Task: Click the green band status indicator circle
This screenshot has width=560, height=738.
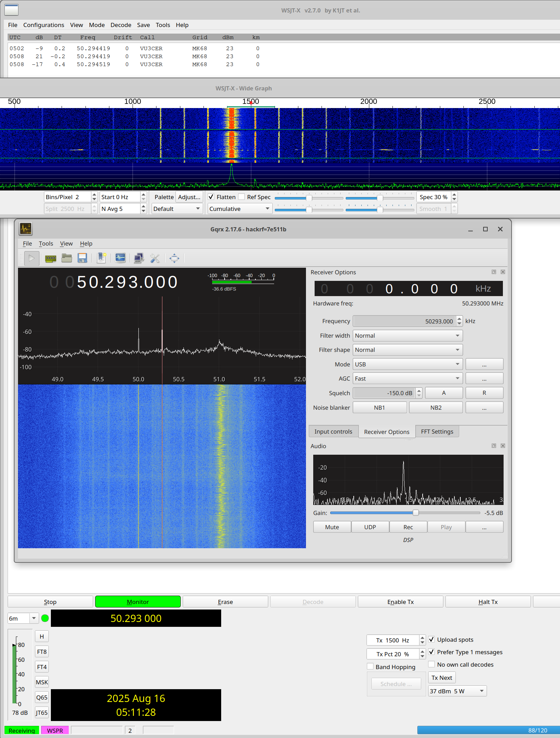Action: click(x=45, y=618)
